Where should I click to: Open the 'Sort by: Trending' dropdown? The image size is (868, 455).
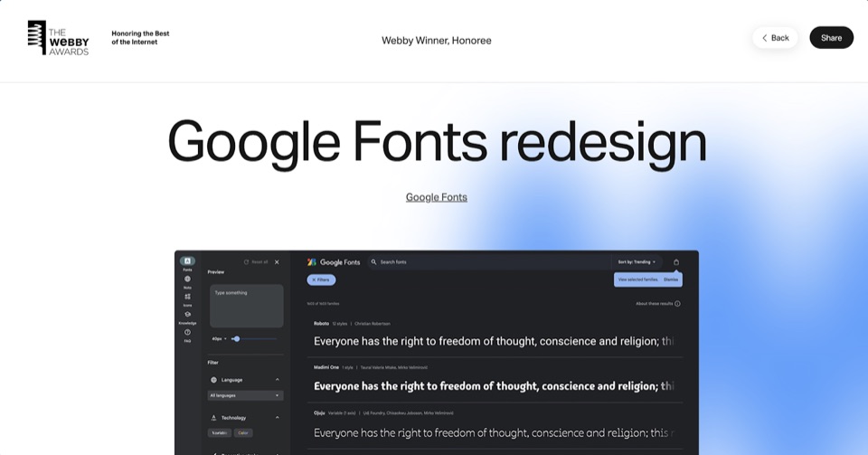point(637,261)
